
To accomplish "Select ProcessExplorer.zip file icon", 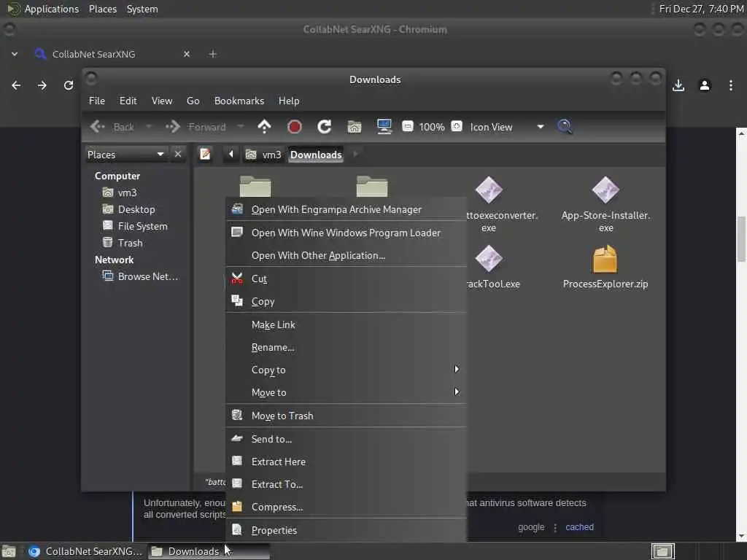I will point(605,260).
